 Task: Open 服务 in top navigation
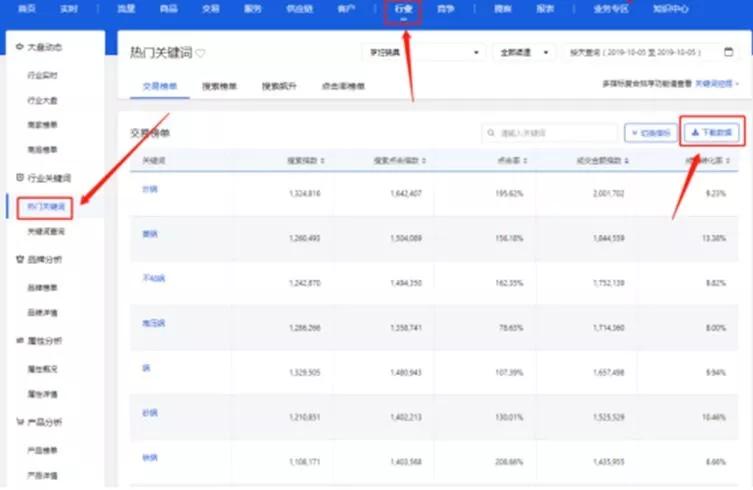253,9
